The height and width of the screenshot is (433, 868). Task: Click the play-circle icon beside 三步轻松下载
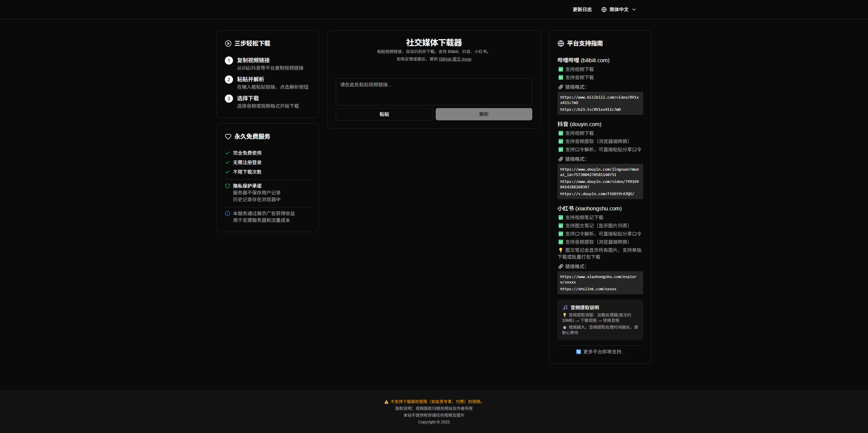tap(228, 43)
